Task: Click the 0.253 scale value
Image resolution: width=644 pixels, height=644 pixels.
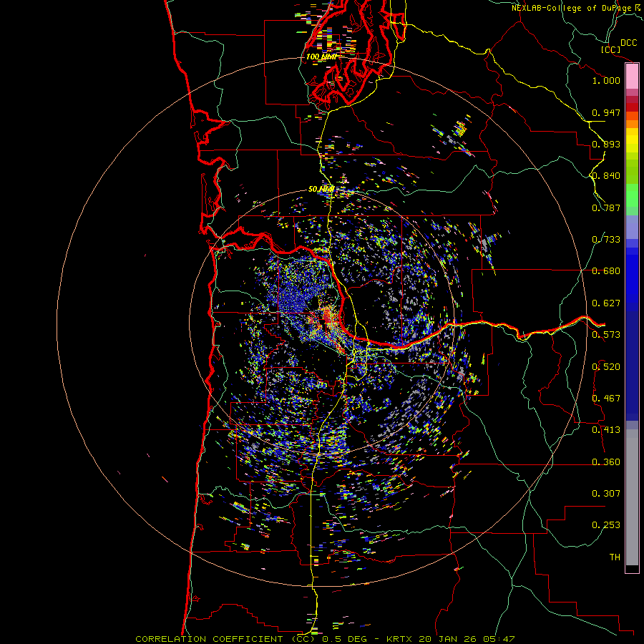Action: (x=606, y=525)
